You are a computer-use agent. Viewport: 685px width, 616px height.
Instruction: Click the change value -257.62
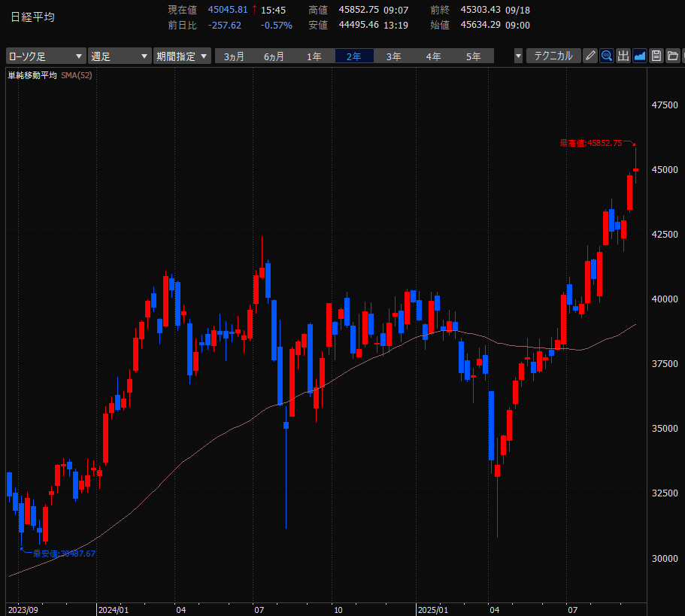pyautogui.click(x=225, y=26)
